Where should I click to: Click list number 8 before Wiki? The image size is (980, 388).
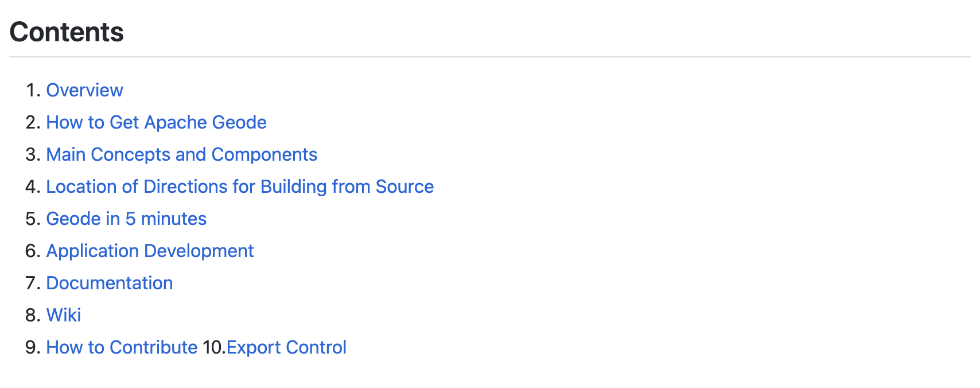(33, 315)
